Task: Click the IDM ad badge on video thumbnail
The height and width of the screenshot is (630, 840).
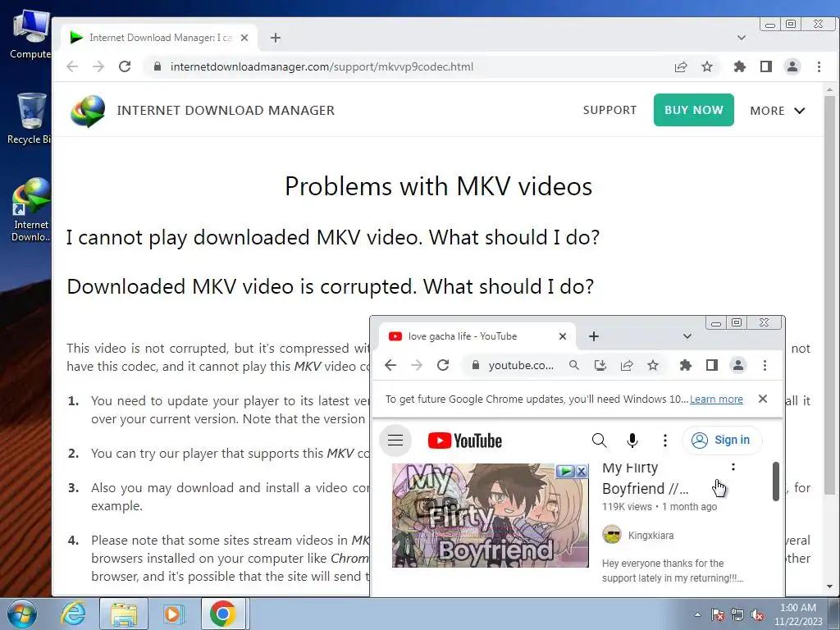Action: tap(565, 471)
